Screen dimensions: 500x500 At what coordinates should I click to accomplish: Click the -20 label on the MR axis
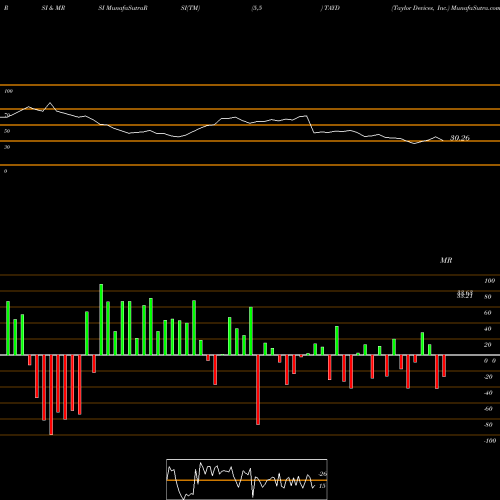pyautogui.click(x=488, y=377)
